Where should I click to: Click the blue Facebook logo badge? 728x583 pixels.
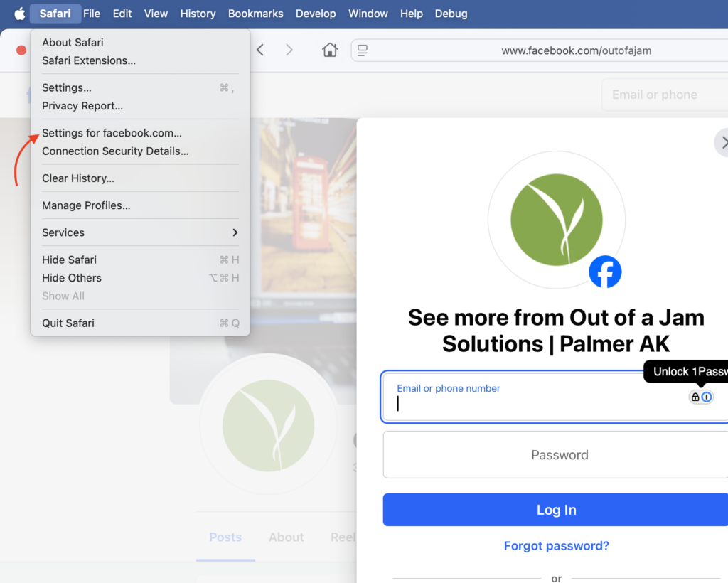[x=605, y=272]
